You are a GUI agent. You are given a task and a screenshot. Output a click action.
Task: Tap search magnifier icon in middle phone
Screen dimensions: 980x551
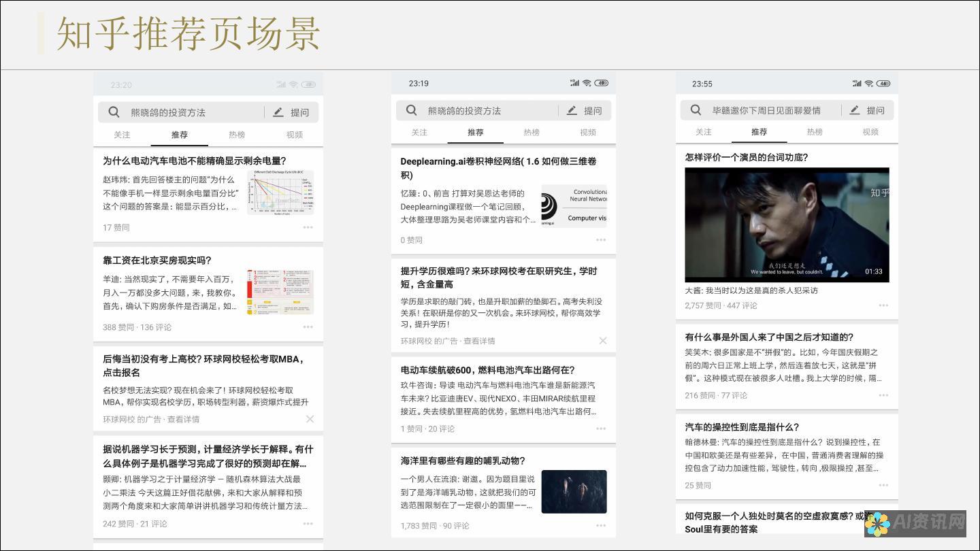tap(412, 110)
